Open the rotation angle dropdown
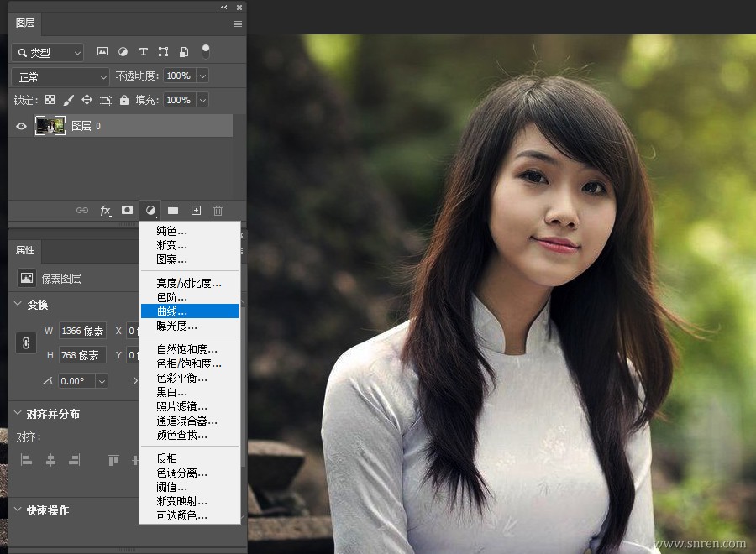Viewport: 756px width, 554px height. [102, 381]
